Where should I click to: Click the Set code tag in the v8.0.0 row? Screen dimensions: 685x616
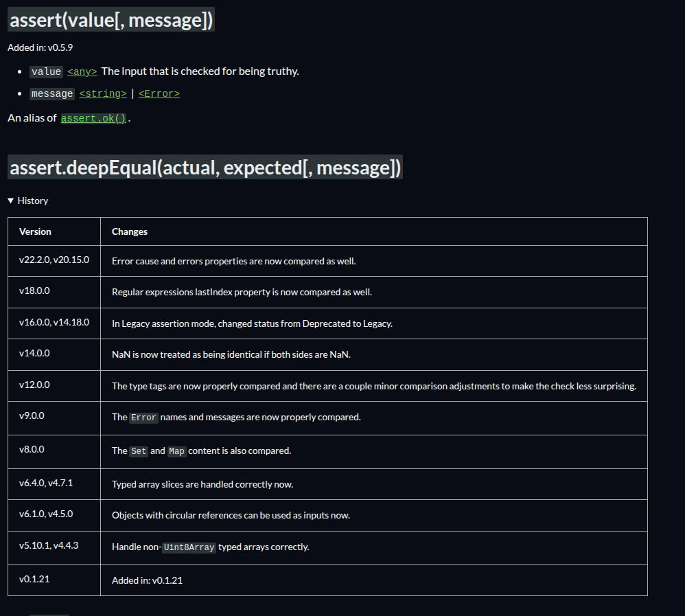point(139,451)
